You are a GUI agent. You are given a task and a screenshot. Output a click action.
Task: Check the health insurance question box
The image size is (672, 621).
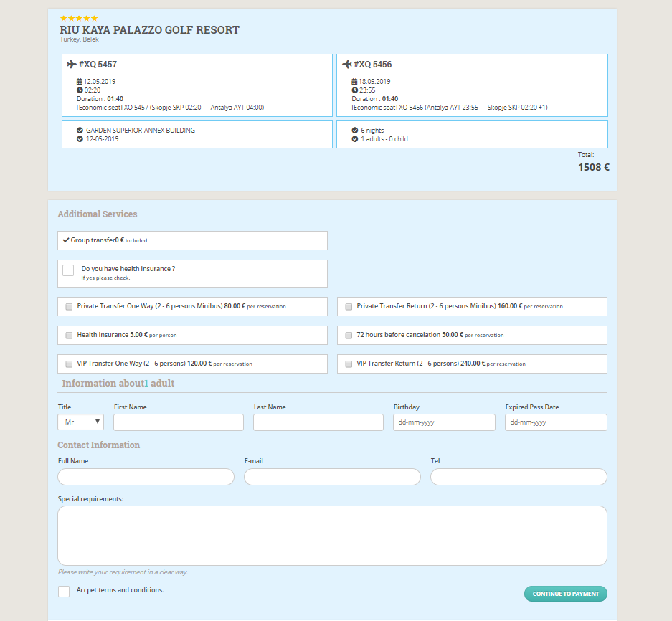click(x=68, y=270)
